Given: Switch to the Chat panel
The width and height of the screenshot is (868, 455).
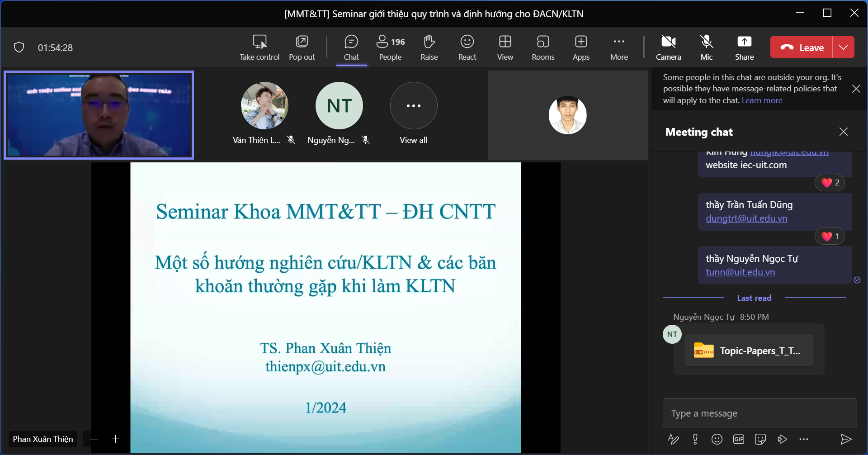Looking at the screenshot, I should (351, 47).
